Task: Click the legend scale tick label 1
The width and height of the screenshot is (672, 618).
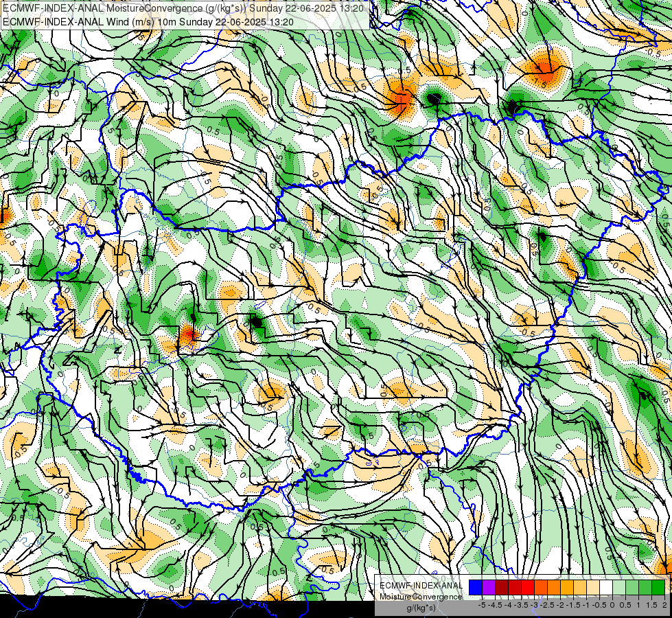Action: point(638,605)
